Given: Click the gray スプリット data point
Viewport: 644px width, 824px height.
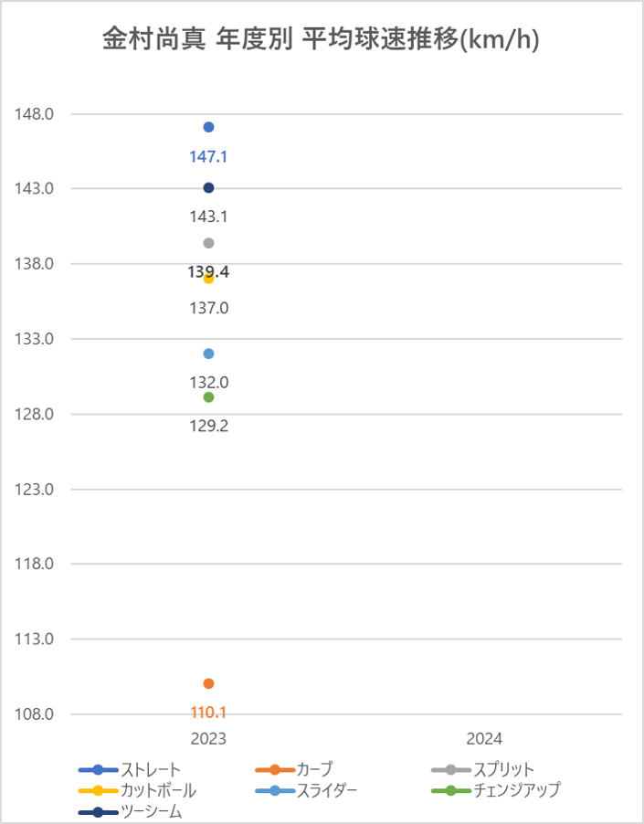Looking at the screenshot, I should click(x=208, y=243).
